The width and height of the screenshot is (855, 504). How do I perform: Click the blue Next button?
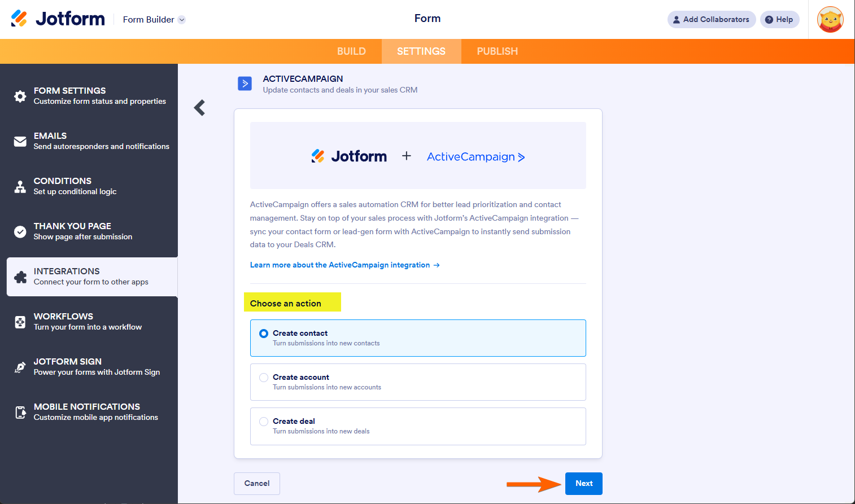(x=583, y=484)
